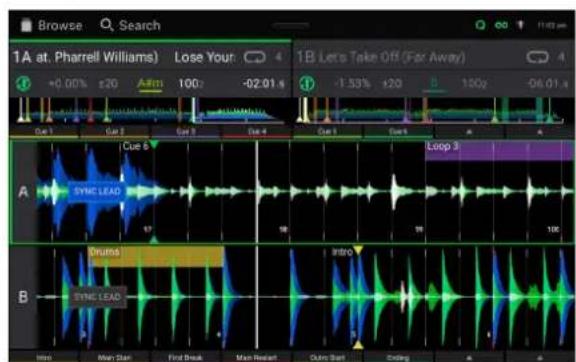
Task: Select the green second cue tab on deck 1B
Action: point(398,132)
